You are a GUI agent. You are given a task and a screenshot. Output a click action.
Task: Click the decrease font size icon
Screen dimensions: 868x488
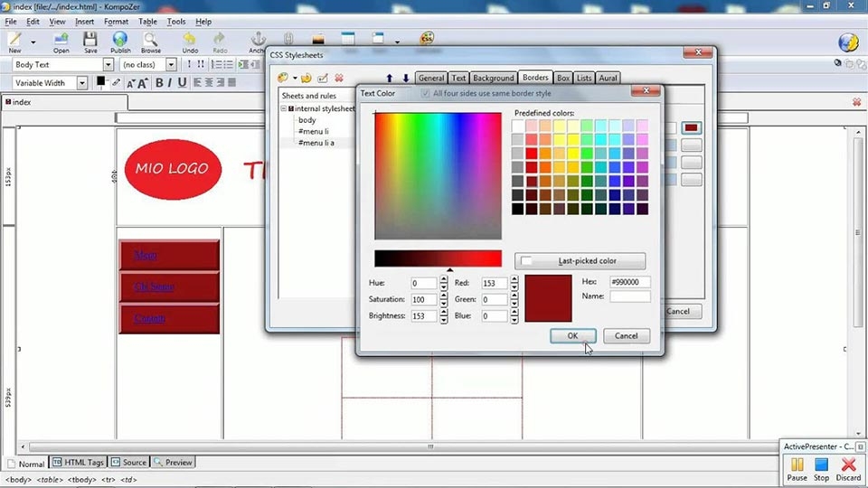130,83
